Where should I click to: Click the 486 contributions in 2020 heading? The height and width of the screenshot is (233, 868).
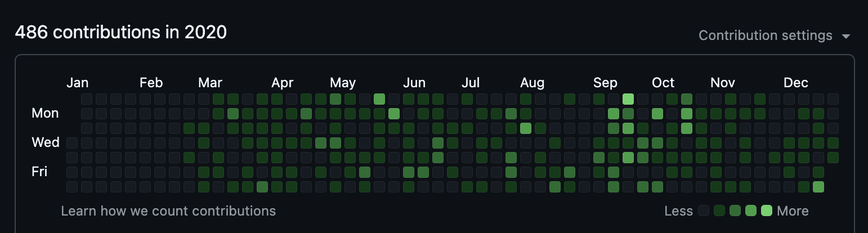coord(121,33)
